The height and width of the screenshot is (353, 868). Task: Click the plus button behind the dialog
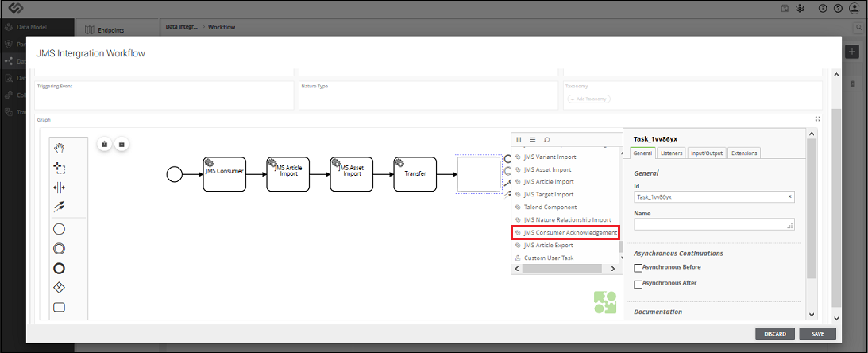point(853,52)
